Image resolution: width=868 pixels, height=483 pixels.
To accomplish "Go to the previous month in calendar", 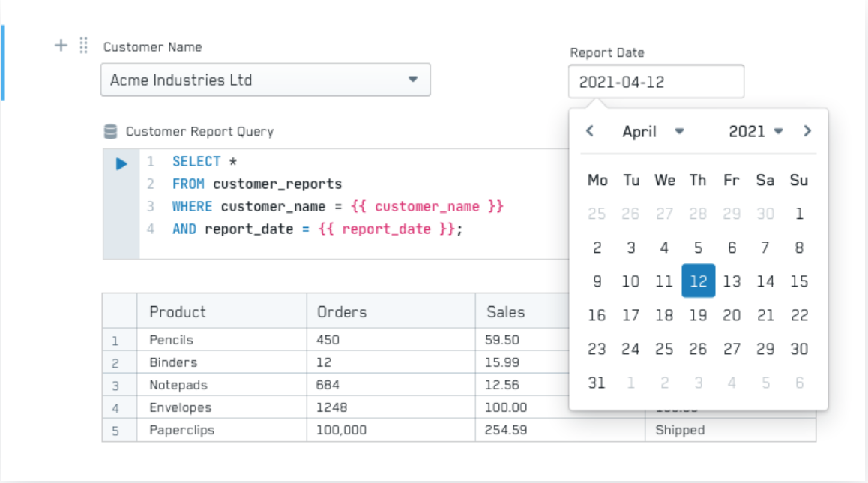I will 590,131.
